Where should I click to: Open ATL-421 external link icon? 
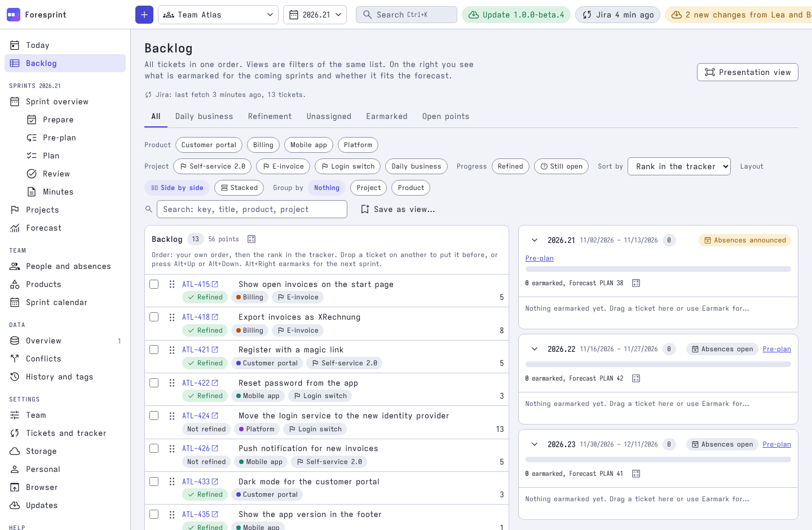(215, 350)
